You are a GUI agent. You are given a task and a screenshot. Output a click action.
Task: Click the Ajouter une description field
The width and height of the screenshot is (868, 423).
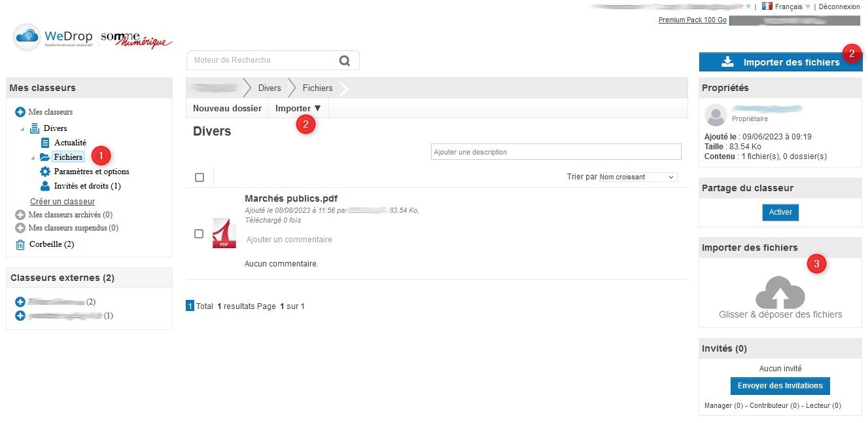tap(556, 152)
